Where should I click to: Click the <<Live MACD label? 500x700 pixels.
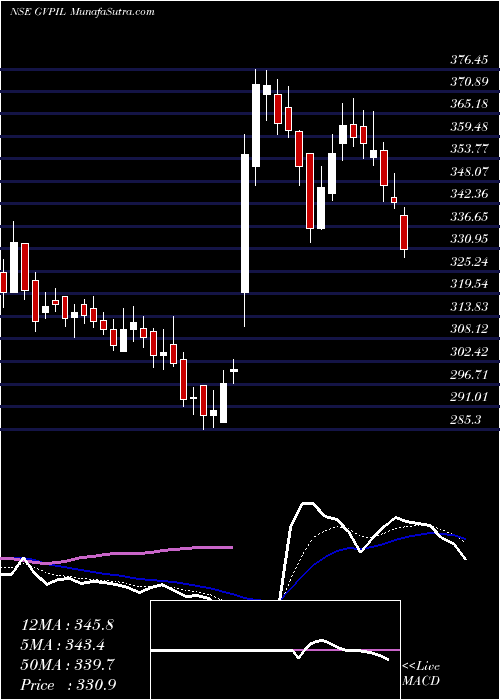point(421,674)
